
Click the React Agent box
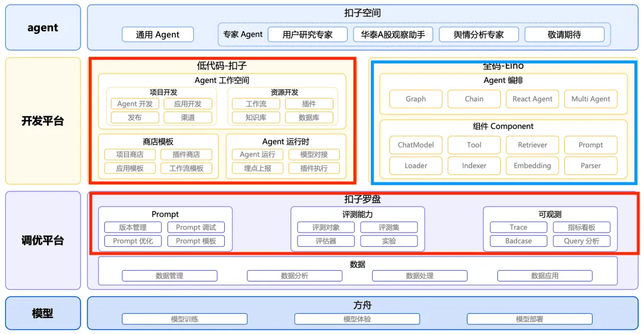click(x=532, y=99)
